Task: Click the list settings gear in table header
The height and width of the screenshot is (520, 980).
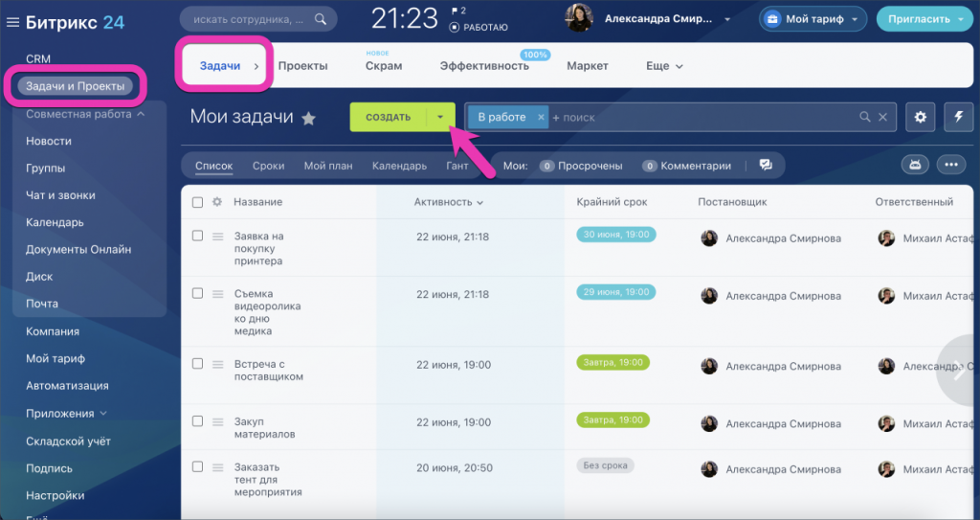Action: click(216, 202)
